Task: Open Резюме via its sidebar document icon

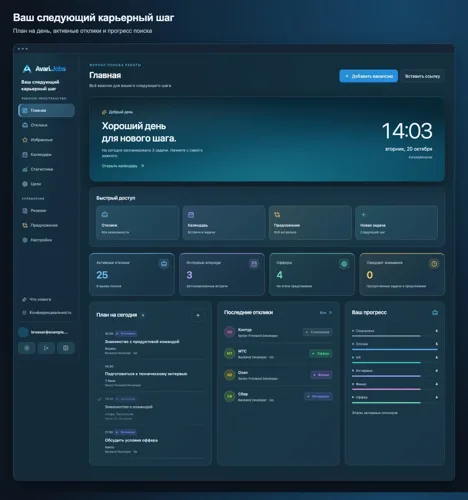Action: (x=25, y=211)
